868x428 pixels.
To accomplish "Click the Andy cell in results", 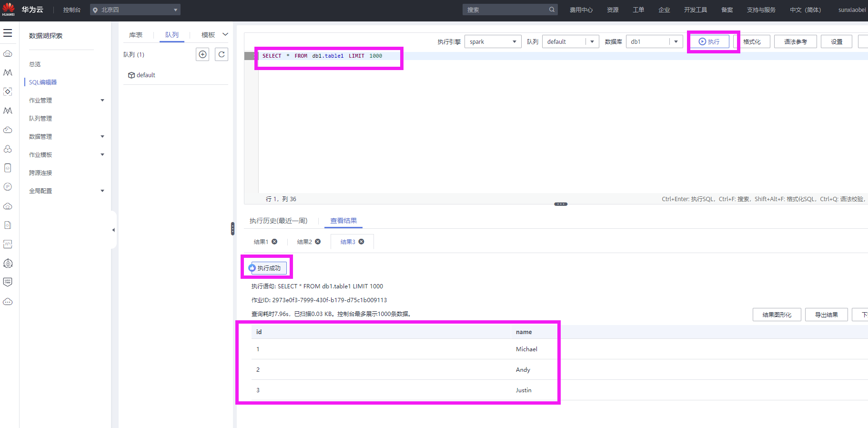I will [523, 370].
